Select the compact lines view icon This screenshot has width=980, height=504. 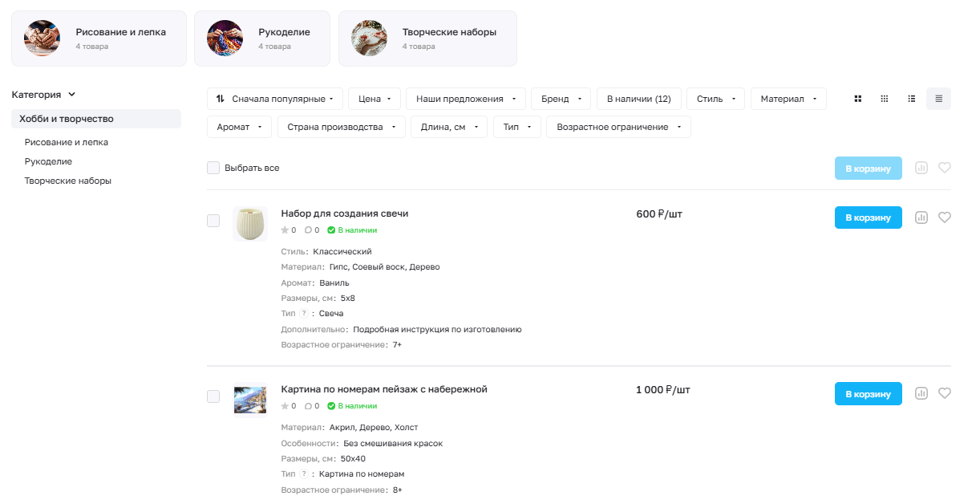click(938, 99)
